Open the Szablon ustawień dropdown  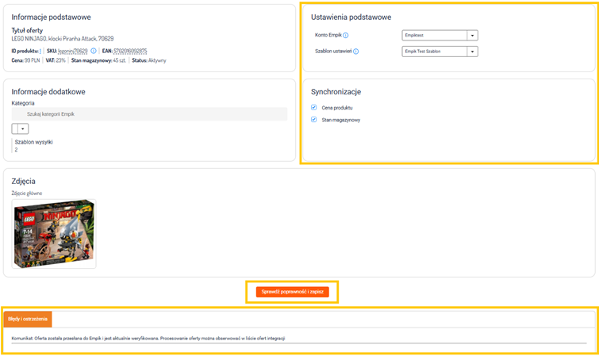[x=472, y=52]
